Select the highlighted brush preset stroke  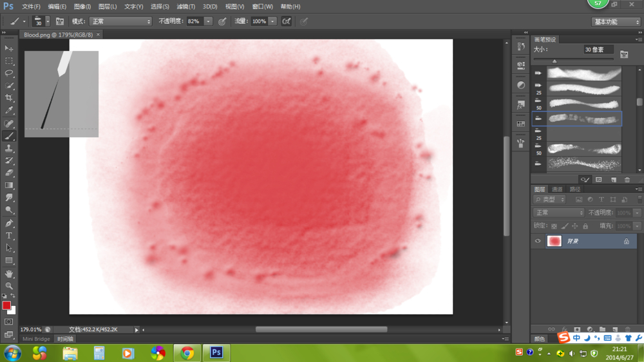(x=576, y=119)
